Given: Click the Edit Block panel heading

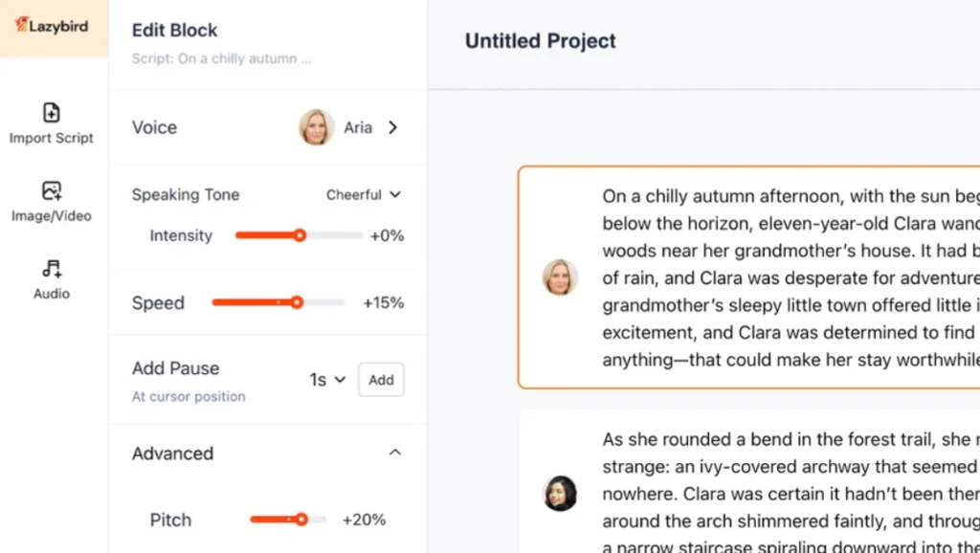Looking at the screenshot, I should point(174,31).
